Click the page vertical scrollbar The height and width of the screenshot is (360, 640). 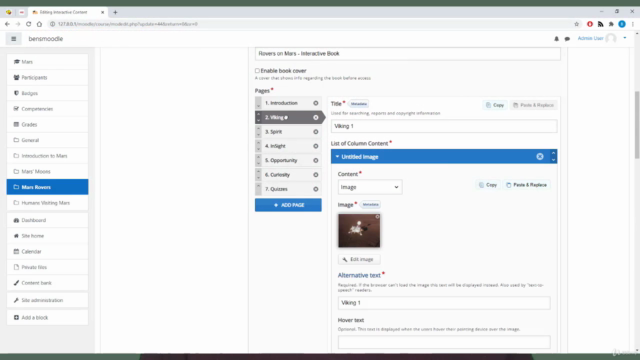[x=637, y=124]
